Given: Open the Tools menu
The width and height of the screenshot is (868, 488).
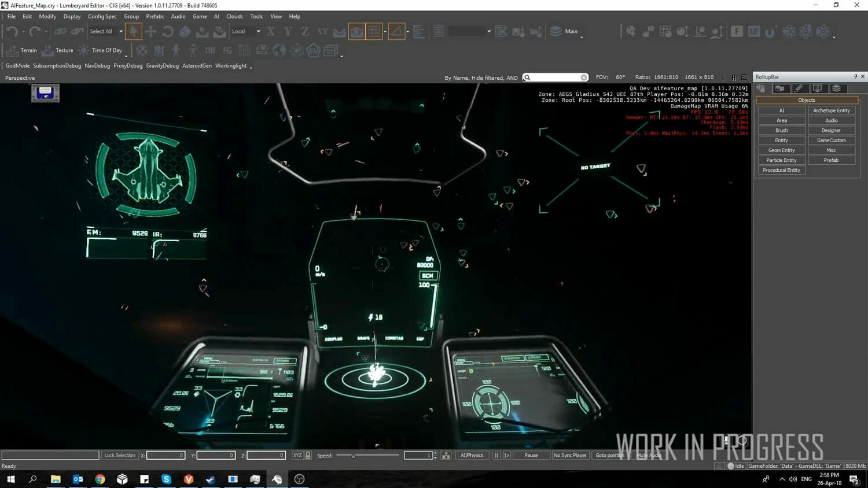Looking at the screenshot, I should click(x=256, y=16).
